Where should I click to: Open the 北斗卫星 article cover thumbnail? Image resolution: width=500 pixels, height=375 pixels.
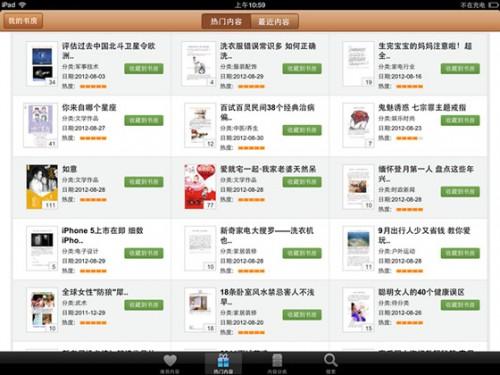42,64
